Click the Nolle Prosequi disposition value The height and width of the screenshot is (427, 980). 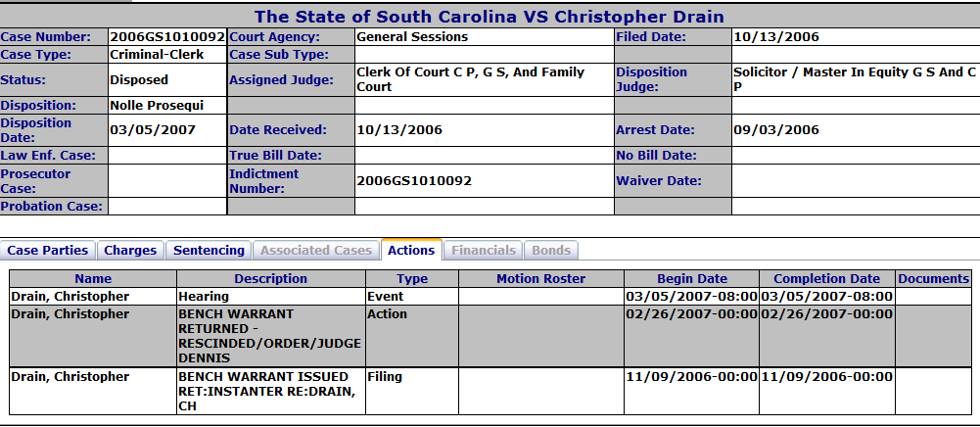[x=157, y=105]
